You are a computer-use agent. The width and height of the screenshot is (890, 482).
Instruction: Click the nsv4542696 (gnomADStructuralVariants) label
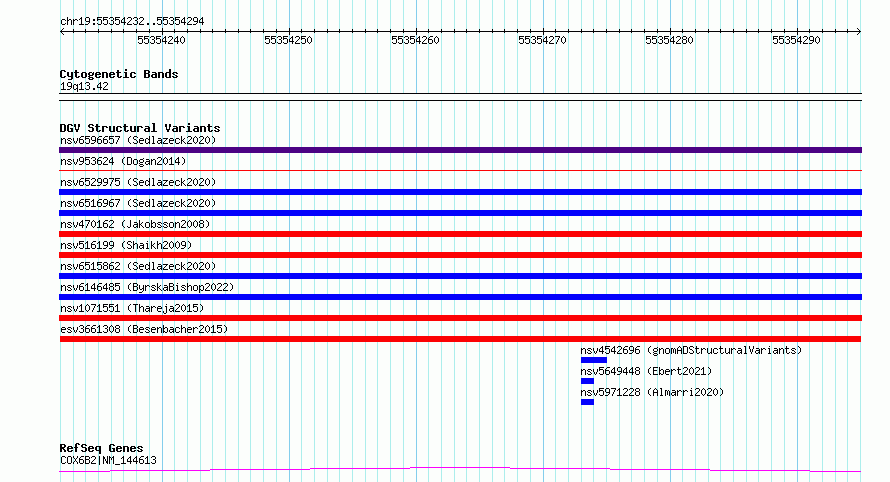coord(691,350)
